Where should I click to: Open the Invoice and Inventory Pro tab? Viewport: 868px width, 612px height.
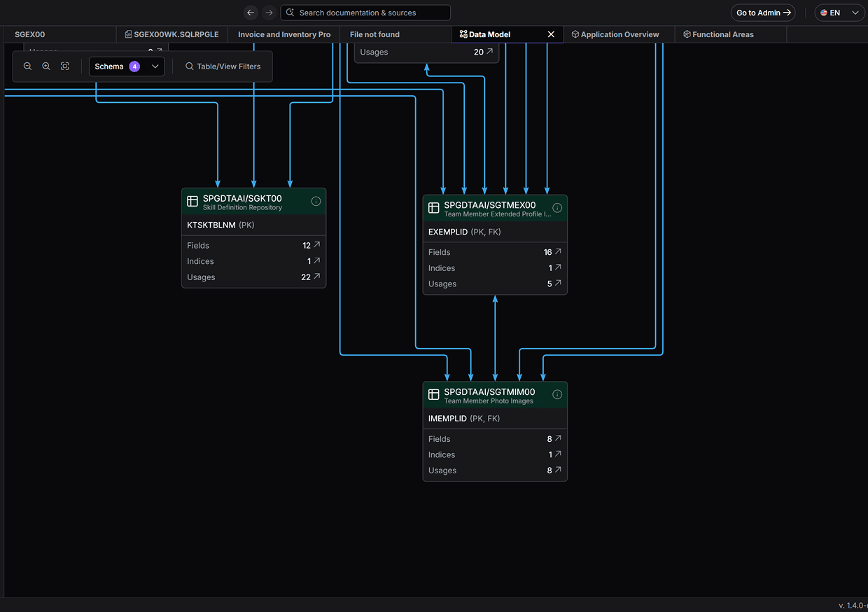283,34
